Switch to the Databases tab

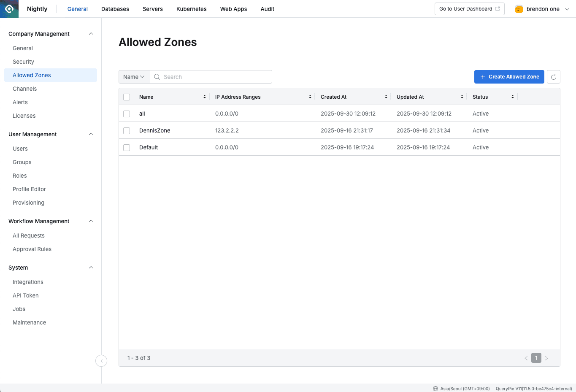[115, 9]
